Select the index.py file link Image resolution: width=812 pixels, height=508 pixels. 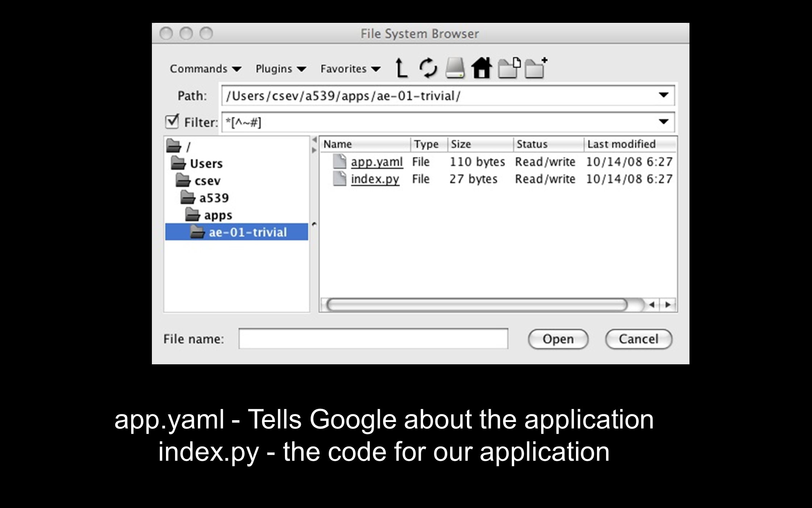coord(375,179)
